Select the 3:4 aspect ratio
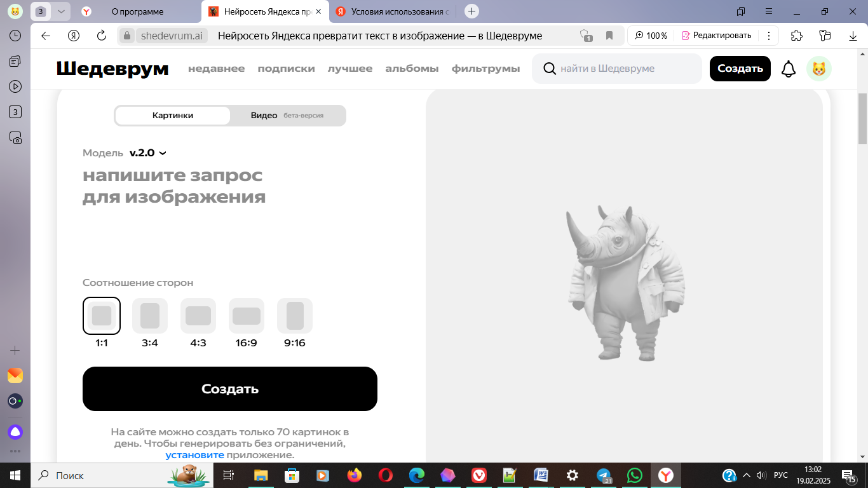Image resolution: width=868 pixels, height=488 pixels. (x=150, y=316)
